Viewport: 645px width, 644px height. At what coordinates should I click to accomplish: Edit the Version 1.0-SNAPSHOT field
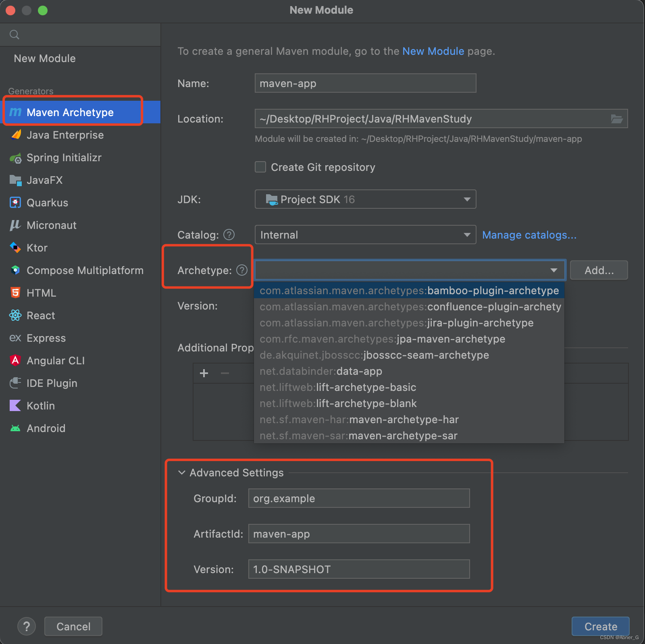coord(359,569)
